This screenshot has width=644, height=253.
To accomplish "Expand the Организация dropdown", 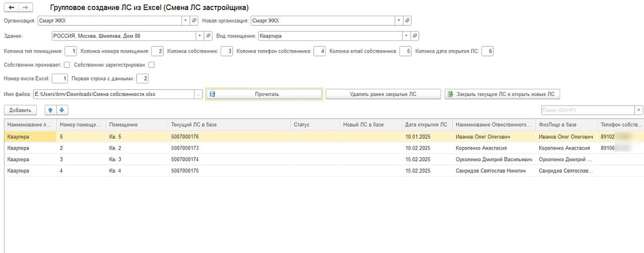I will coord(185,21).
